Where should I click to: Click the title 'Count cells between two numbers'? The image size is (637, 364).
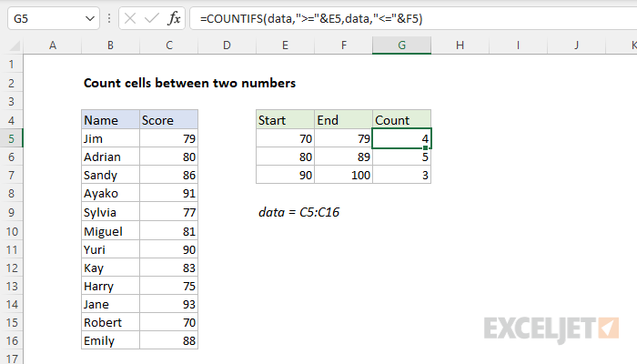pyautogui.click(x=189, y=84)
